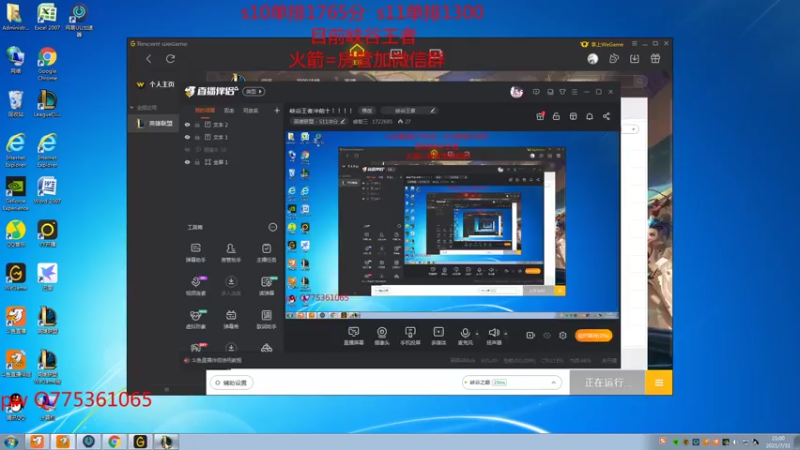This screenshot has height=450, width=800.
Task: Click the stream preview thumbnail
Action: (452, 224)
